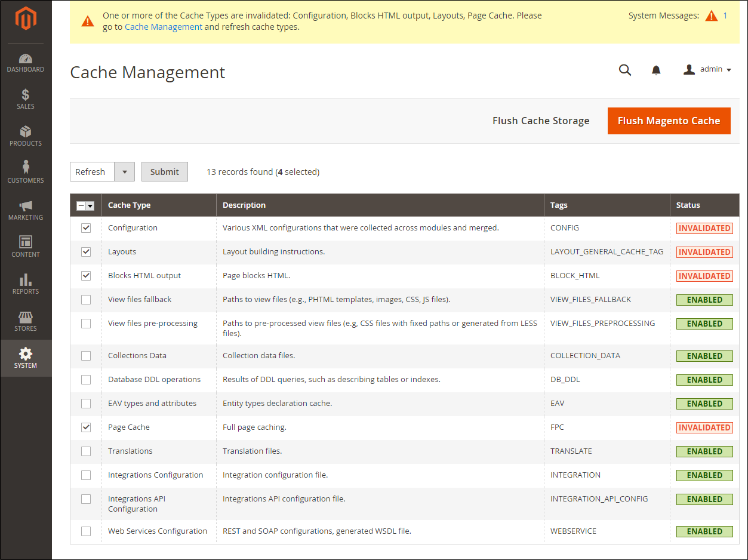The width and height of the screenshot is (748, 560).
Task: Check the Integrations Configuration checkbox
Action: [86, 475]
